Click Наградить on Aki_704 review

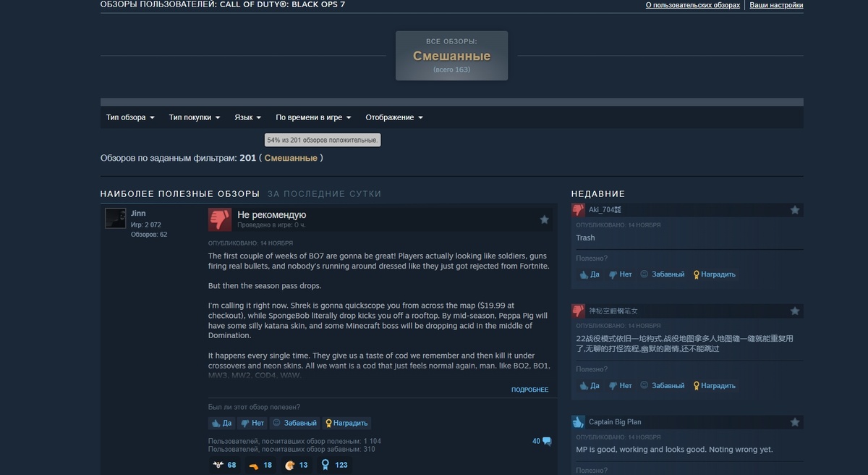(715, 274)
